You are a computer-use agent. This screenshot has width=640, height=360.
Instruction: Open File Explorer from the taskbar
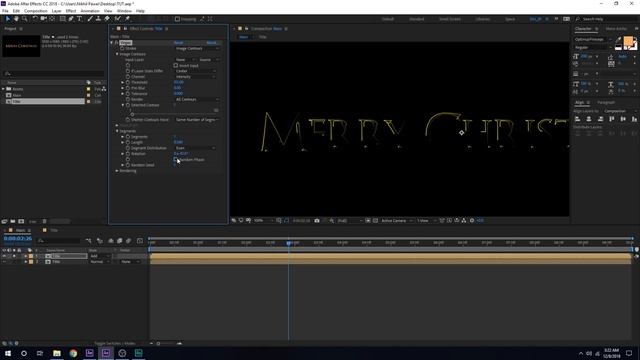(57, 353)
